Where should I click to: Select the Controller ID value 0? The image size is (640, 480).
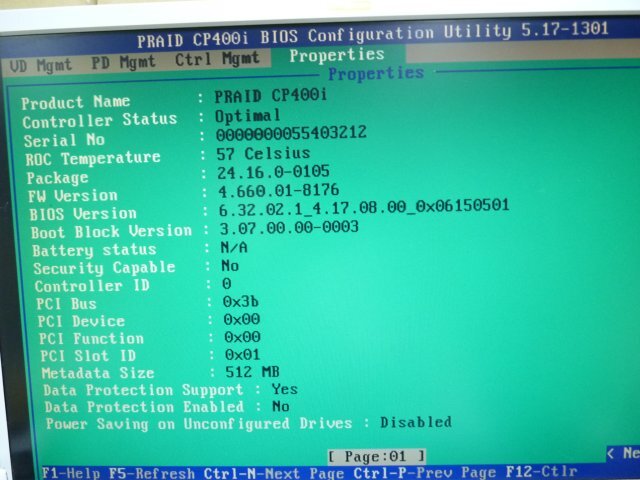click(x=227, y=283)
